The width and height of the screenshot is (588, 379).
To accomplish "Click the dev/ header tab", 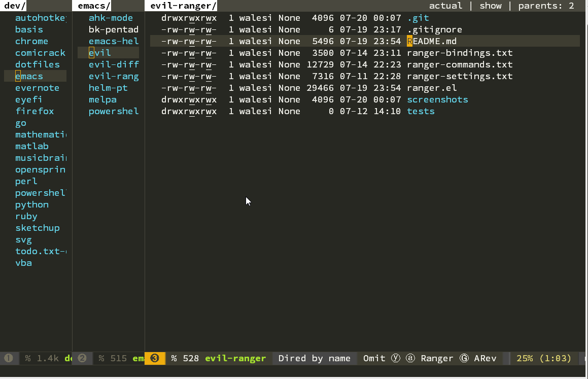I will tap(15, 6).
